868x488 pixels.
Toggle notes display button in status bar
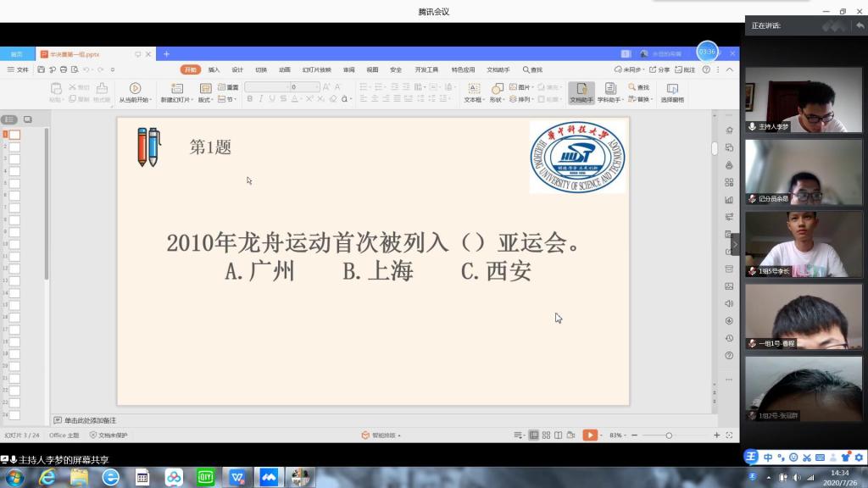519,435
